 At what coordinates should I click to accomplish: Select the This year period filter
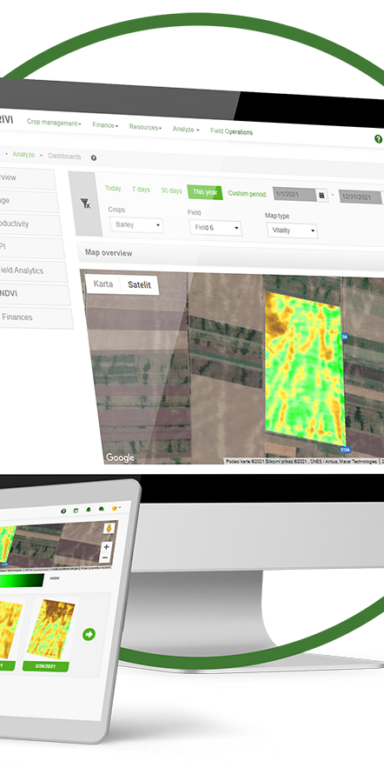(205, 192)
